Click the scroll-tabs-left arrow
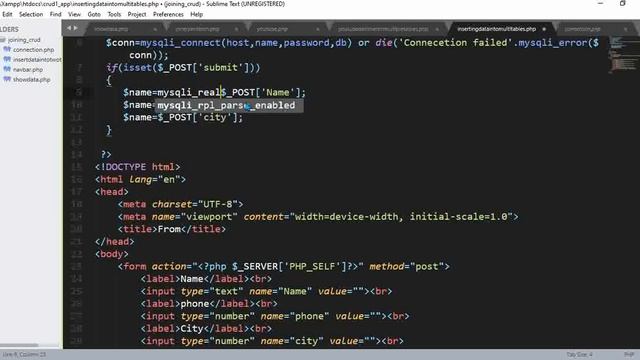The width and height of the screenshot is (640, 360). 69,28
